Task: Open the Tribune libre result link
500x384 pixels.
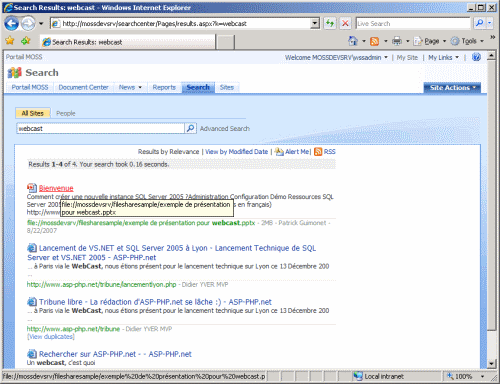Action: pos(155,302)
